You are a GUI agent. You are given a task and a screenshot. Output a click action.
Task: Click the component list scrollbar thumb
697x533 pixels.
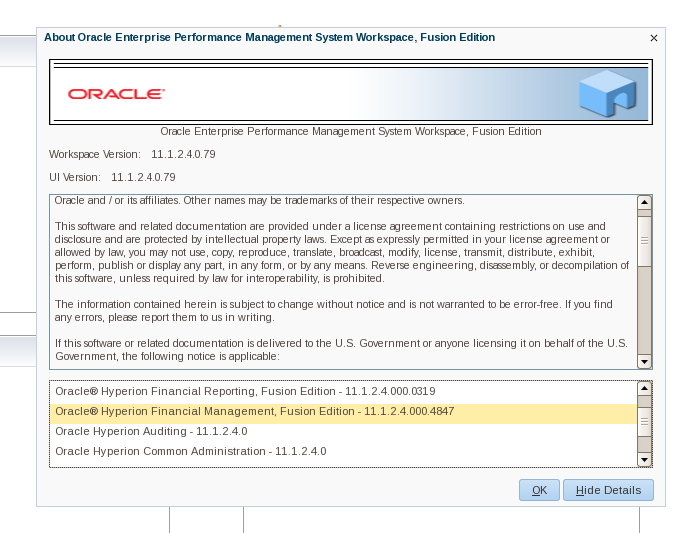(644, 421)
